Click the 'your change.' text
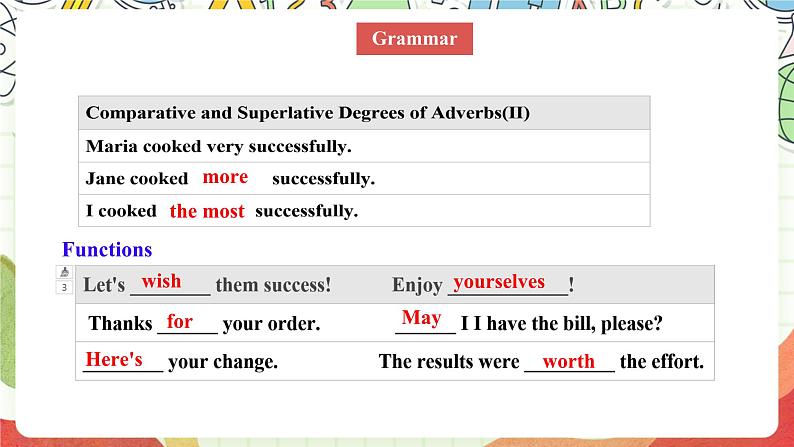This screenshot has height=447, width=794. point(223,362)
